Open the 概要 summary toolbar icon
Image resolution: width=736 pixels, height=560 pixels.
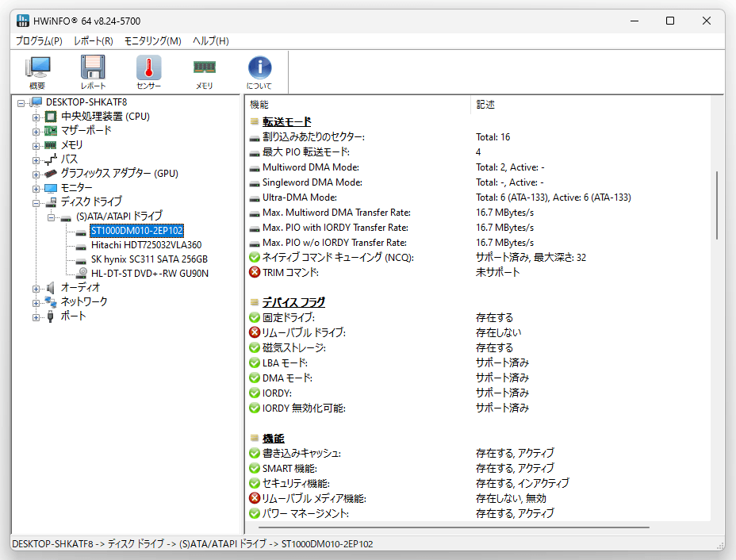click(37, 72)
